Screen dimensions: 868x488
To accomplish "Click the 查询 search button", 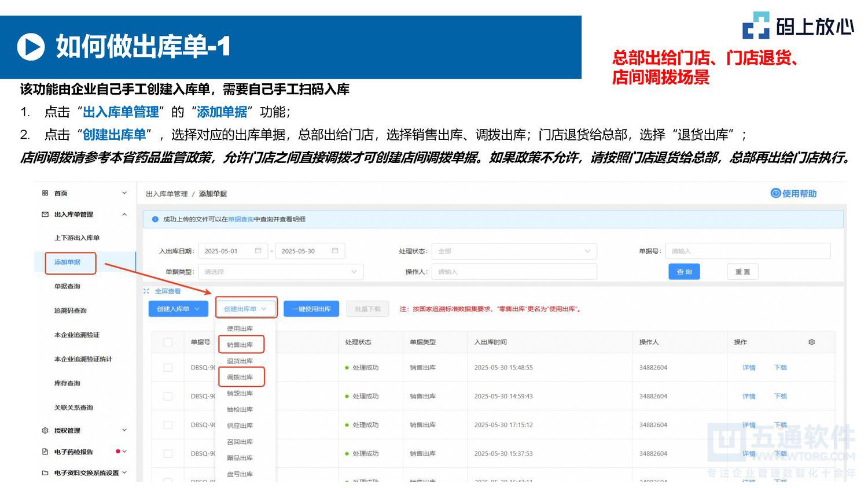I will [684, 271].
